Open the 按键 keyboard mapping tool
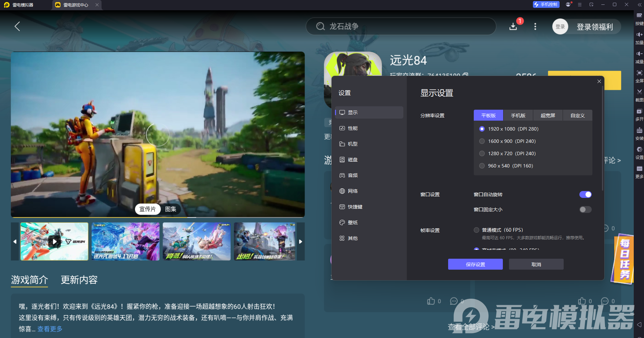The height and width of the screenshot is (338, 644). [x=639, y=19]
